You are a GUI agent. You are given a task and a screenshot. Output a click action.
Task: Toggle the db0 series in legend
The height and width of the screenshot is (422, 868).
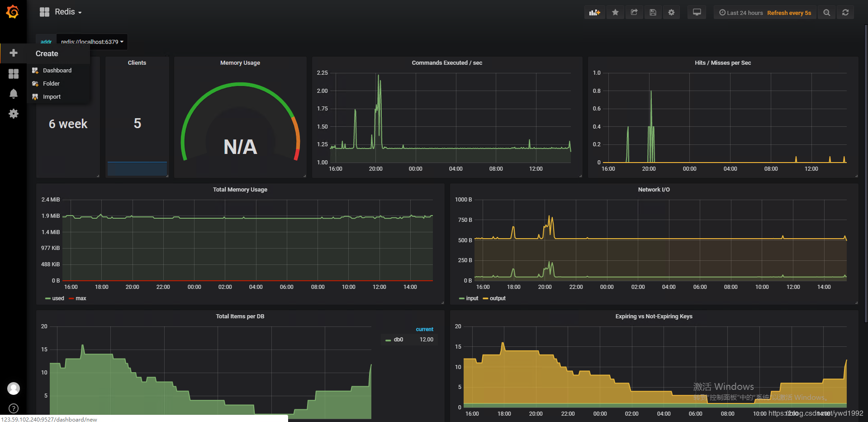coord(398,340)
